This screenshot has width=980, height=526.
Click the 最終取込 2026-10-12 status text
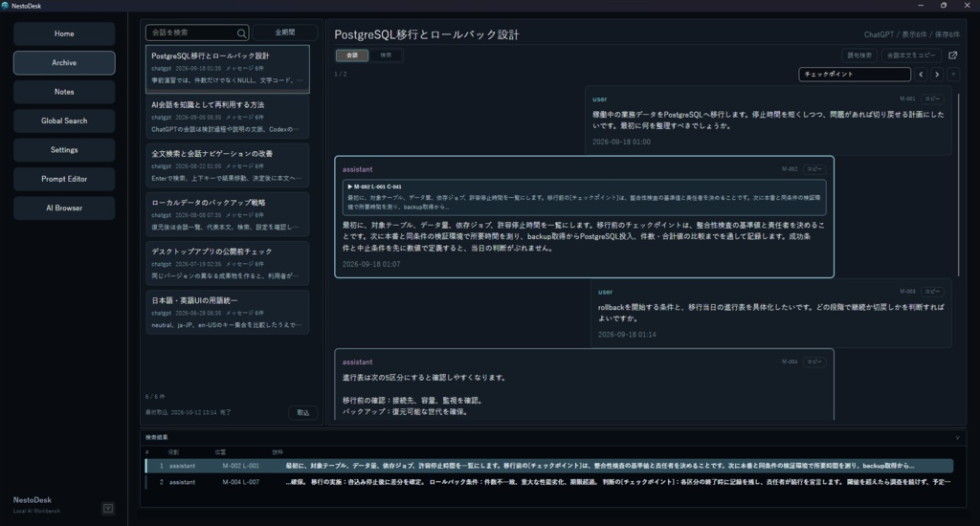[x=189, y=413]
